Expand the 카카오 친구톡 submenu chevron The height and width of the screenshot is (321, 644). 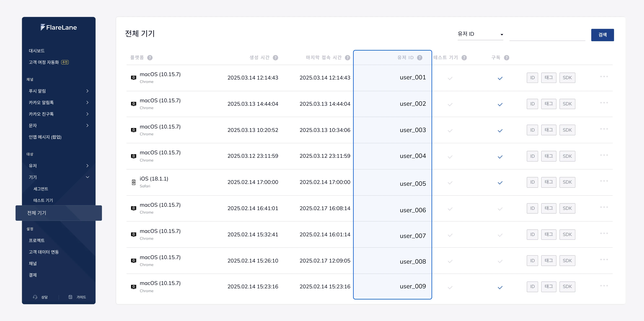[88, 114]
